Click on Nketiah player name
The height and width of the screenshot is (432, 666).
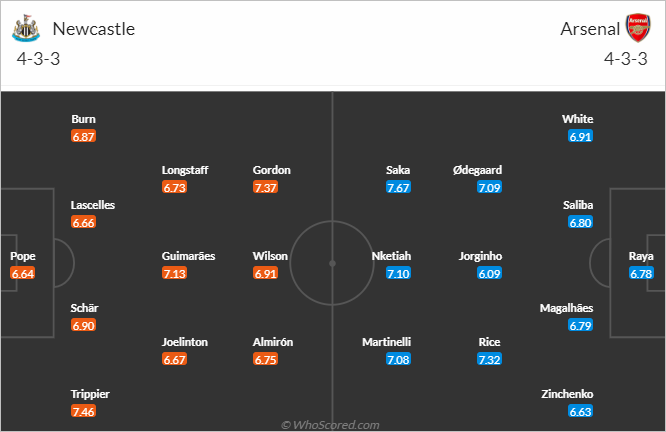point(391,256)
